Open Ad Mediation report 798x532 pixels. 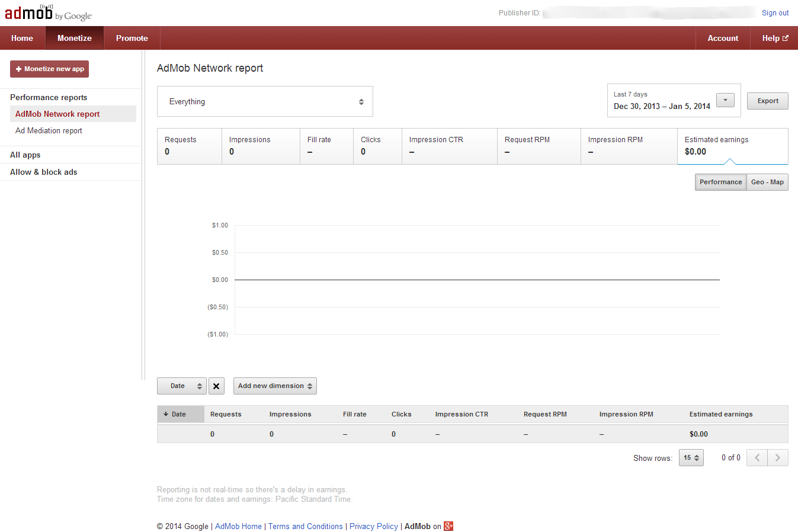click(49, 131)
